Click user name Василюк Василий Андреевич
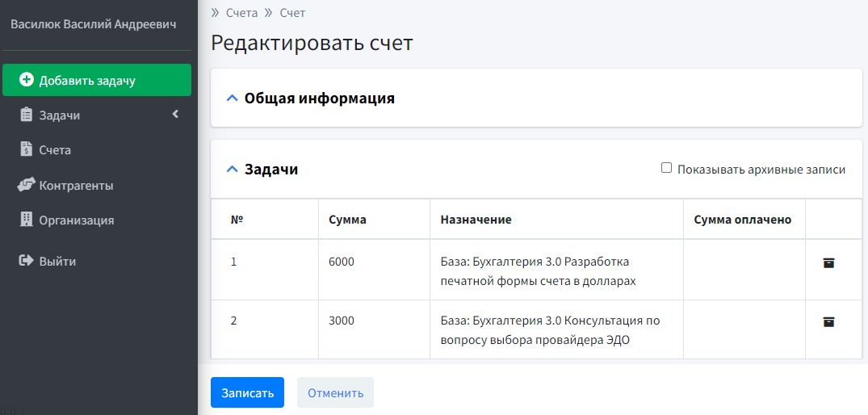This screenshot has width=868, height=415. pyautogui.click(x=93, y=24)
